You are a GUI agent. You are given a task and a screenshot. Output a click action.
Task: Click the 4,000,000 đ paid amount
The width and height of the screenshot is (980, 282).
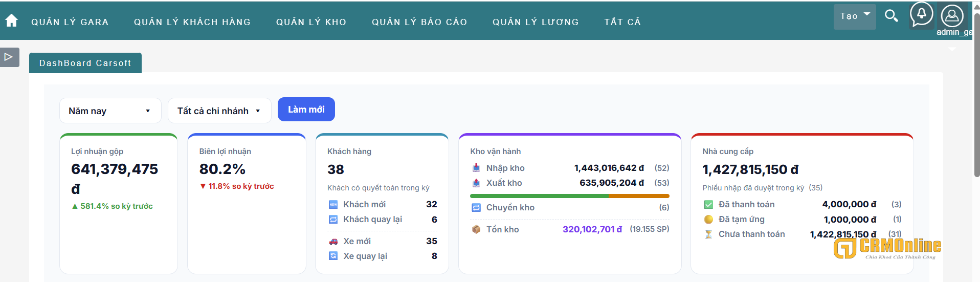(849, 204)
